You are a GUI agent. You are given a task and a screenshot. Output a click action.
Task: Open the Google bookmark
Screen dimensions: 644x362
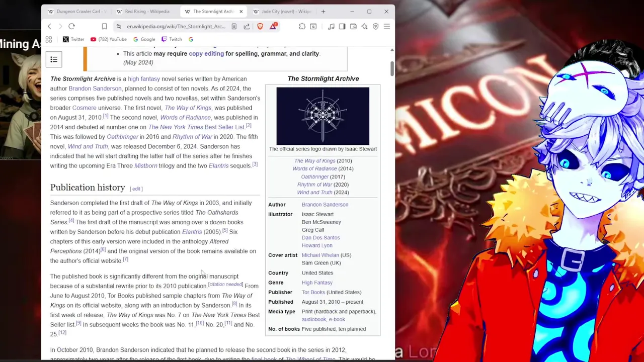pyautogui.click(x=144, y=39)
